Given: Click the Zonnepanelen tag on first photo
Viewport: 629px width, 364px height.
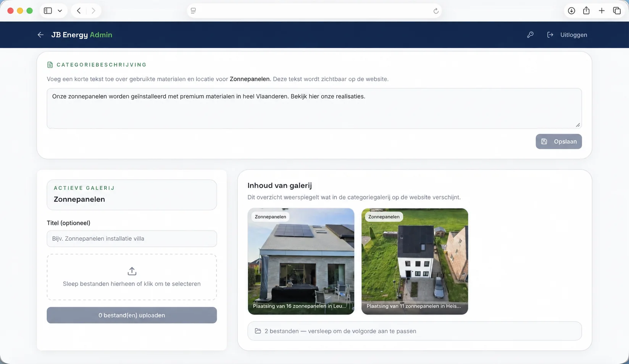Looking at the screenshot, I should pyautogui.click(x=270, y=217).
